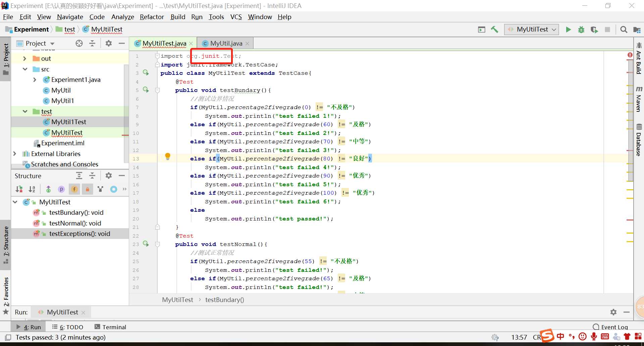
Task: Open the VCS menu
Action: (236, 17)
